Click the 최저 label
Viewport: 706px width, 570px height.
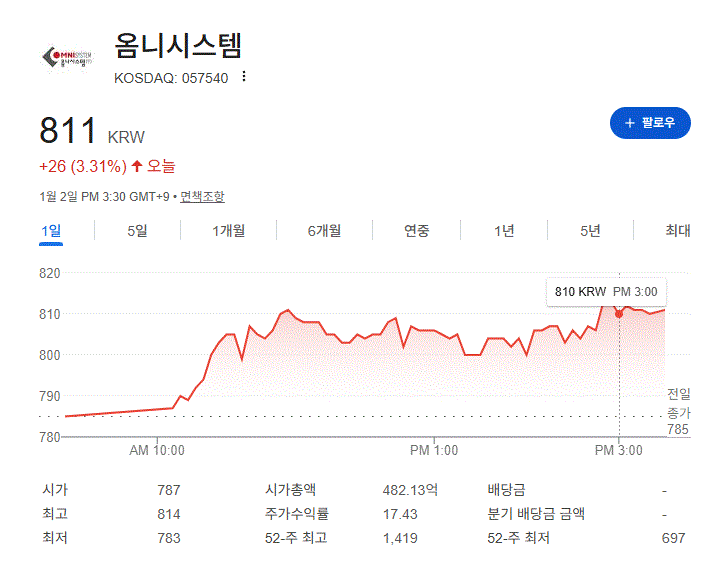coord(55,538)
